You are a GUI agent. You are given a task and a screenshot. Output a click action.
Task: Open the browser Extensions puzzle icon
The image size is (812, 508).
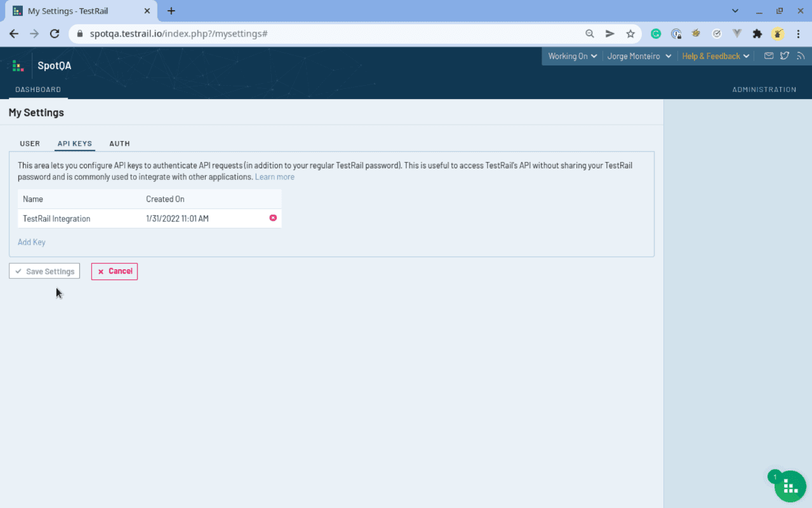(x=757, y=34)
